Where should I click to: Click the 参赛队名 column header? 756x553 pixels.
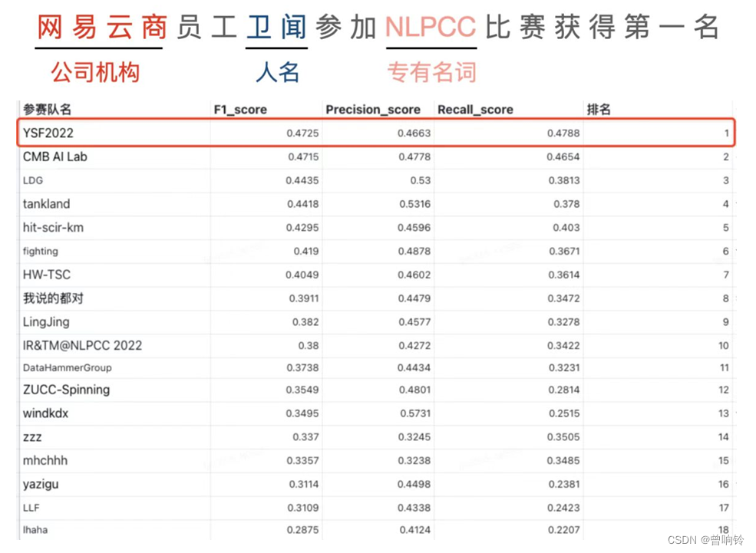tap(48, 110)
